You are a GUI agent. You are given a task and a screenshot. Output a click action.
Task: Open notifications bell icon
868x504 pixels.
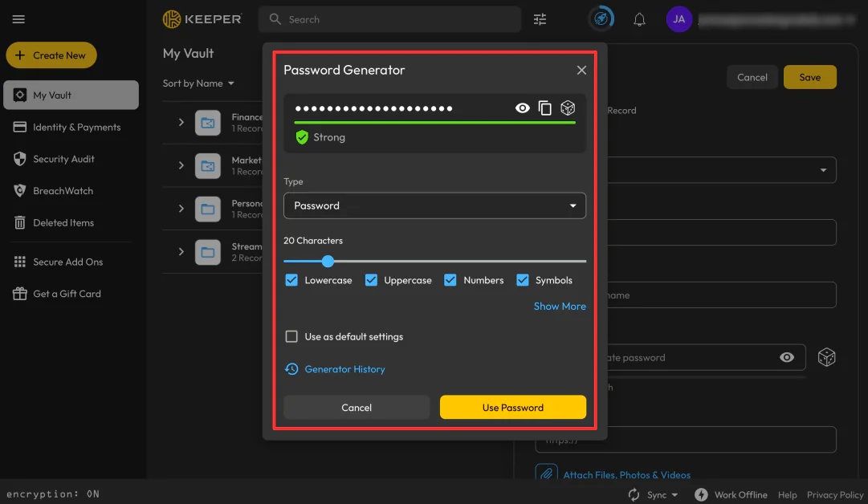[x=639, y=20]
